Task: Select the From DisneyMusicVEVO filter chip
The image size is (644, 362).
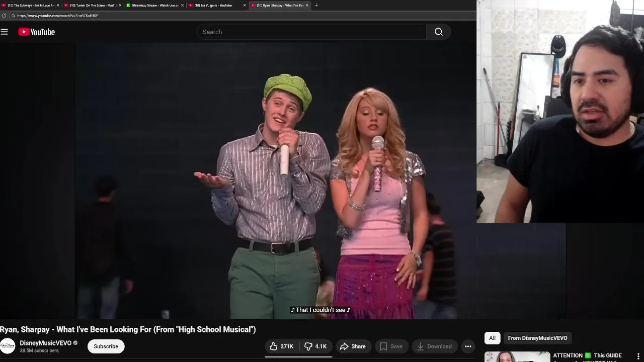Action: point(537,338)
